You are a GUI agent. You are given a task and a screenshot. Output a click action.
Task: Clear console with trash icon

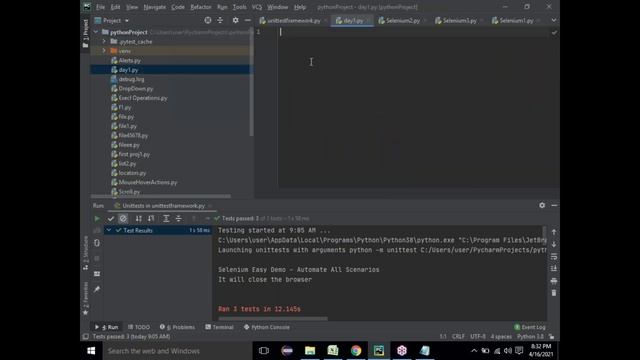pyautogui.click(x=554, y=293)
